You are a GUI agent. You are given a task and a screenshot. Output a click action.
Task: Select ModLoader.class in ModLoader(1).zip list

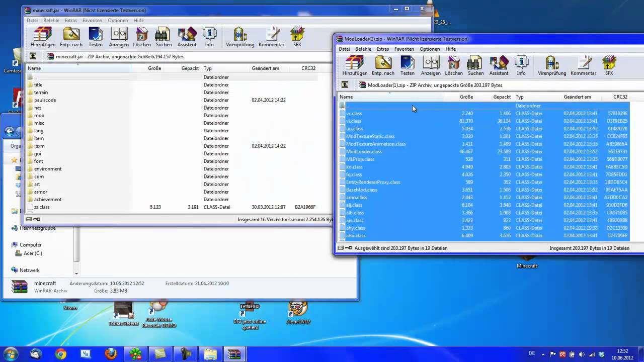[x=364, y=151]
